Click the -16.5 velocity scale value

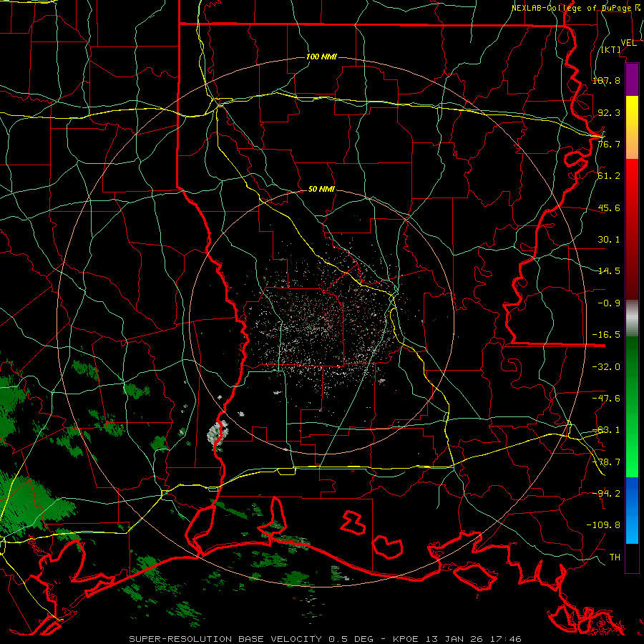[606, 335]
